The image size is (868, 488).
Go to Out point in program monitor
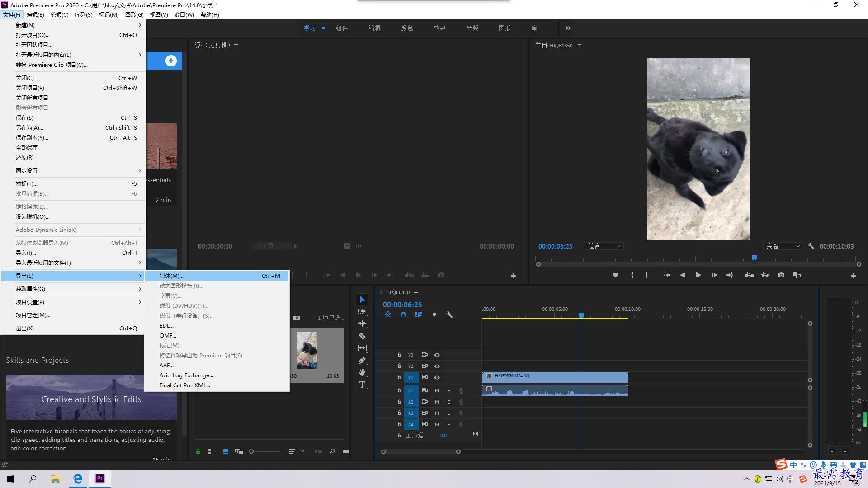730,275
